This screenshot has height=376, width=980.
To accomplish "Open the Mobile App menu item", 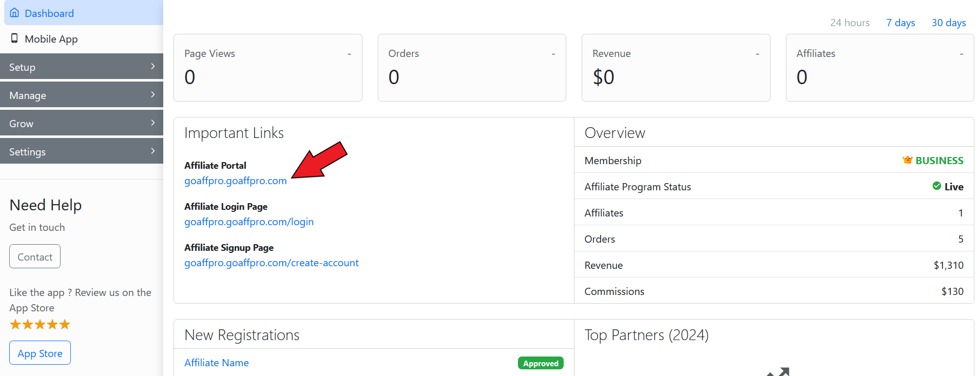I will pos(51,39).
